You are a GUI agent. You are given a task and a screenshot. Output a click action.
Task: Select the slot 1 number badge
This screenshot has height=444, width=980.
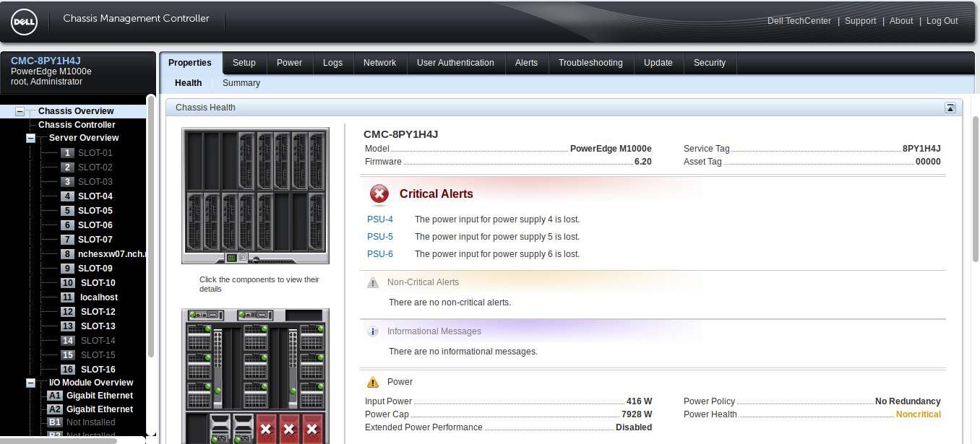coord(67,153)
